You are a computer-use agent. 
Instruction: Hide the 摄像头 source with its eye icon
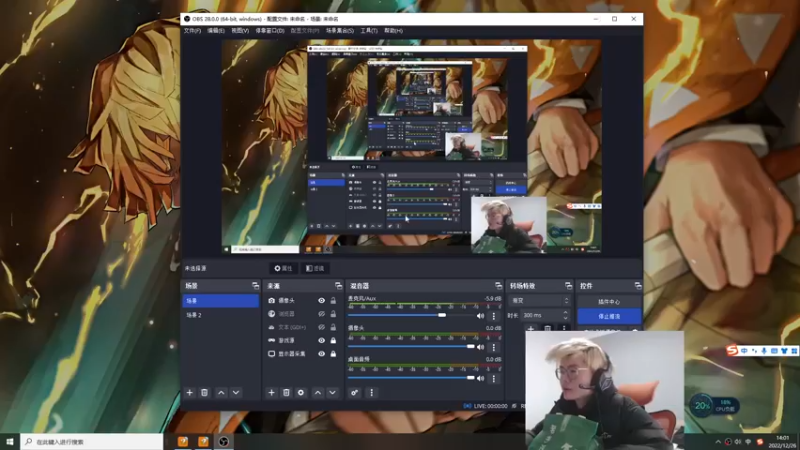pyautogui.click(x=321, y=301)
